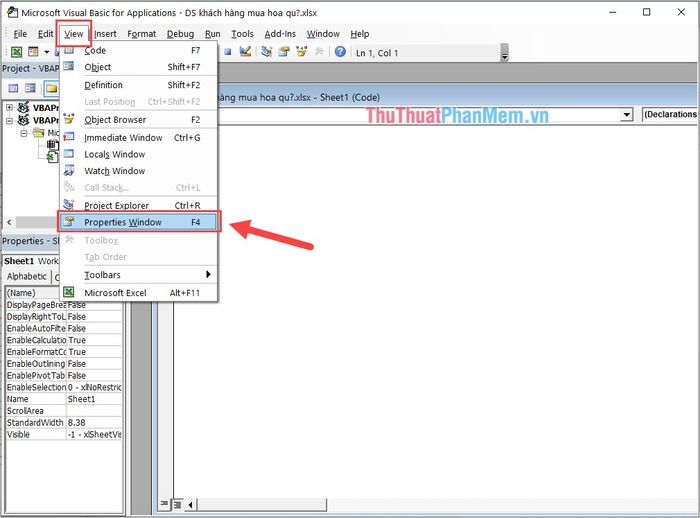Screen dimensions: 700x518
Task: Click DisplayRightToLeft False value
Action: [94, 317]
